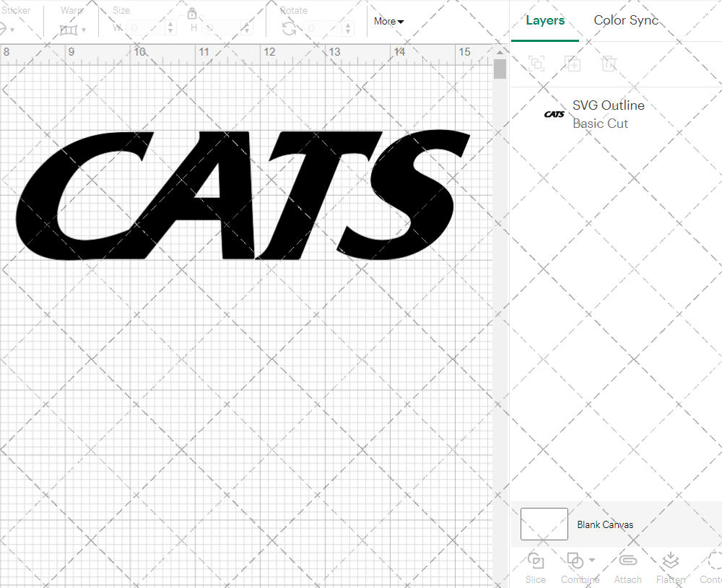
Task: Open the More dropdown in the toolbar
Action: 388,22
